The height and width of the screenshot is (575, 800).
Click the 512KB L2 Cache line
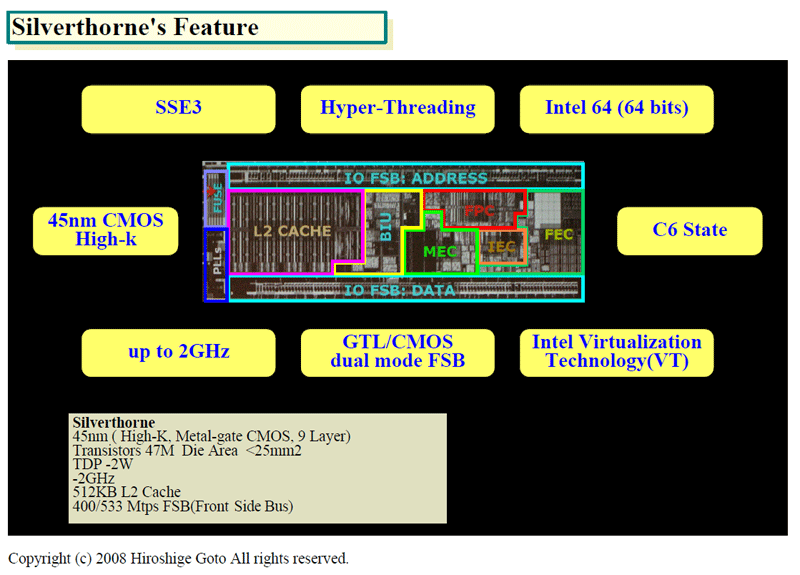pos(127,492)
